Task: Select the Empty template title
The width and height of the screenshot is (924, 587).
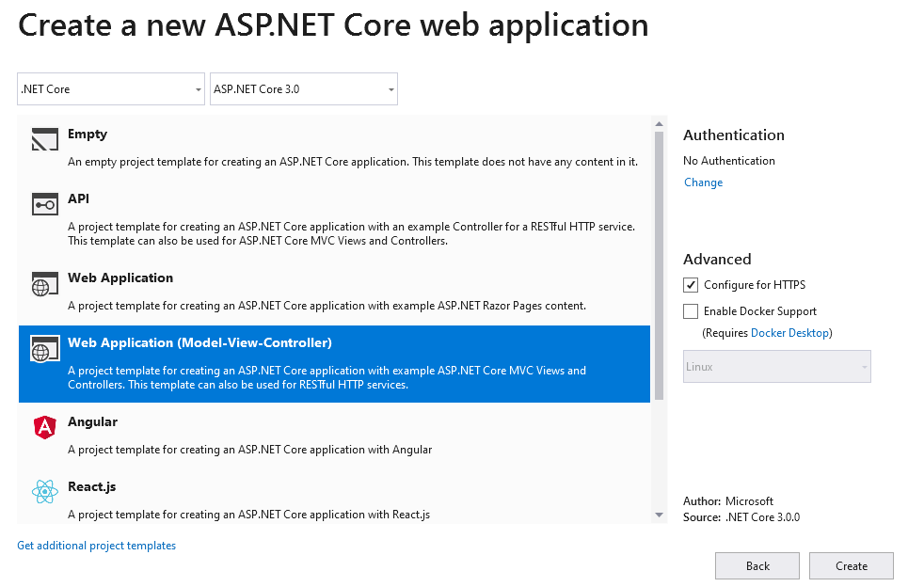Action: 88,134
